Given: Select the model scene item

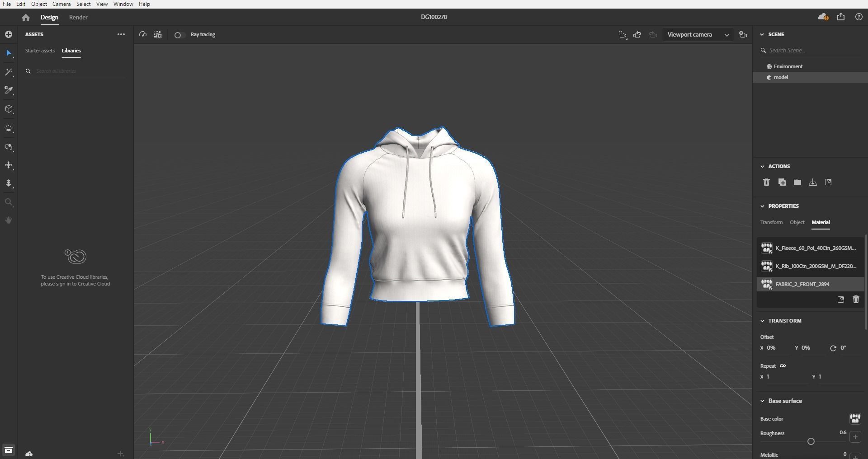Looking at the screenshot, I should click(x=811, y=77).
